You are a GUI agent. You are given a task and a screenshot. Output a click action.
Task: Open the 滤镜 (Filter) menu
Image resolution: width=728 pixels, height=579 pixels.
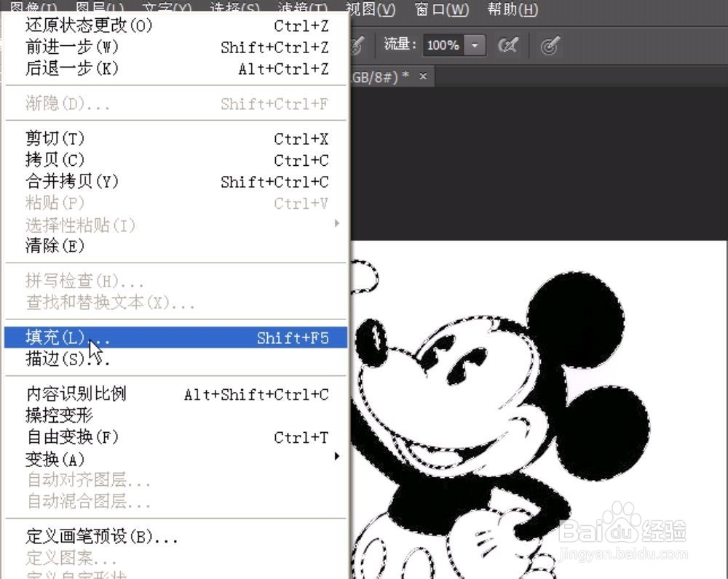[x=300, y=9]
